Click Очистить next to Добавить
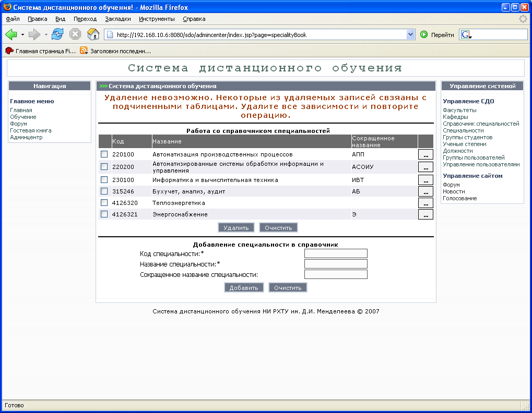This screenshot has width=532, height=413. pyautogui.click(x=288, y=288)
